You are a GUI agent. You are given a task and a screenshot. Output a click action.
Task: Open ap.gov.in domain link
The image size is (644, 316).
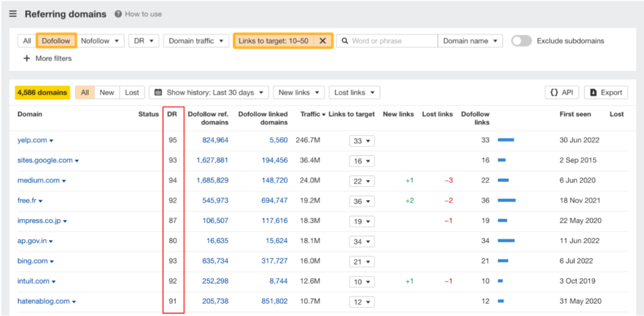pyautogui.click(x=32, y=241)
